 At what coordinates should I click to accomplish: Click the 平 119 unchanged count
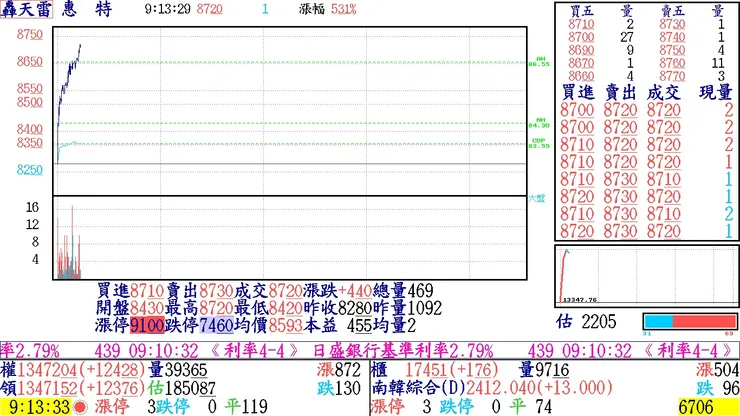click(246, 407)
